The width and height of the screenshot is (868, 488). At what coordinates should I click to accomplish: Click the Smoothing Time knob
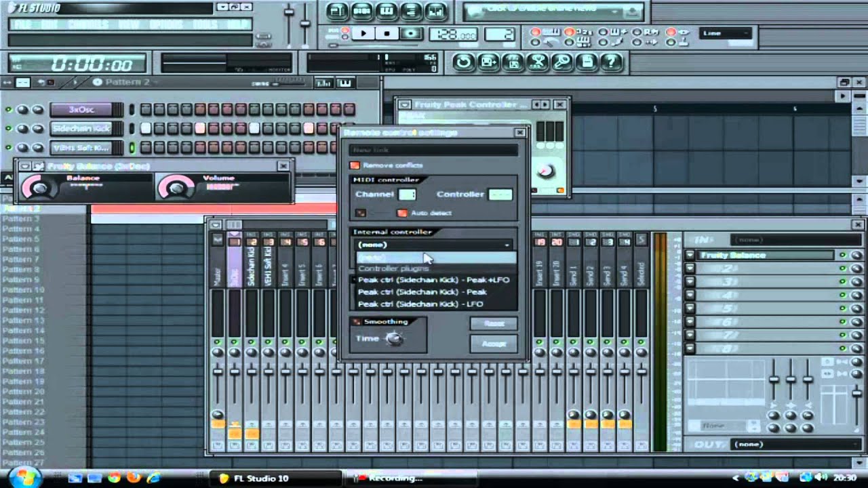click(394, 339)
